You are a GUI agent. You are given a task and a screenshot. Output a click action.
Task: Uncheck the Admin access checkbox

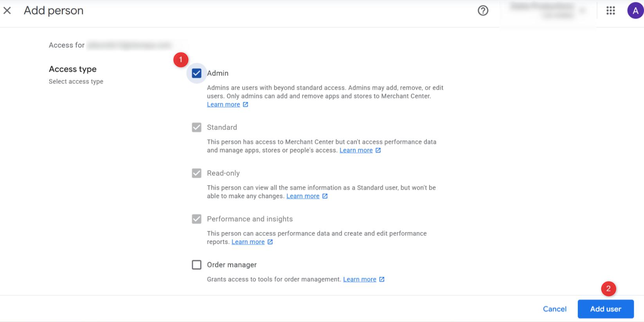(x=196, y=73)
